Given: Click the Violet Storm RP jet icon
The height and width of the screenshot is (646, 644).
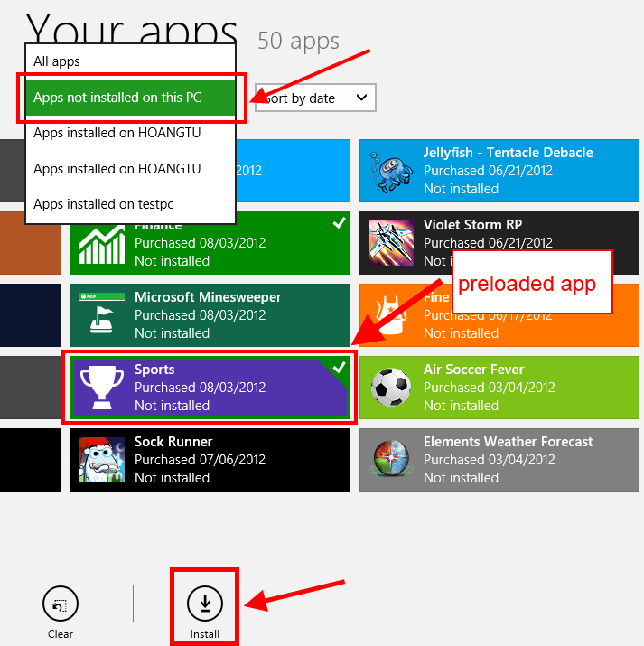Looking at the screenshot, I should coord(391,243).
